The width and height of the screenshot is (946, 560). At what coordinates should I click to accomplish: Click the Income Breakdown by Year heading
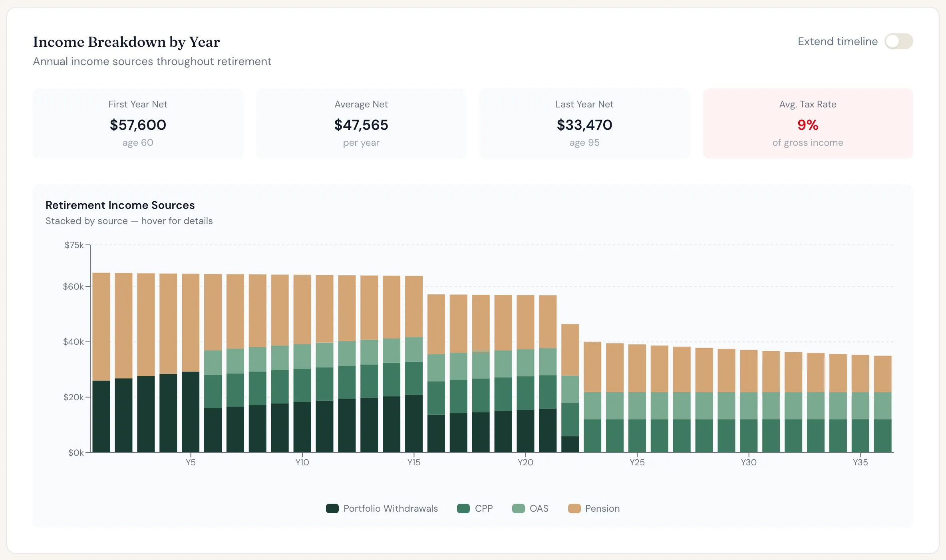[x=126, y=42]
